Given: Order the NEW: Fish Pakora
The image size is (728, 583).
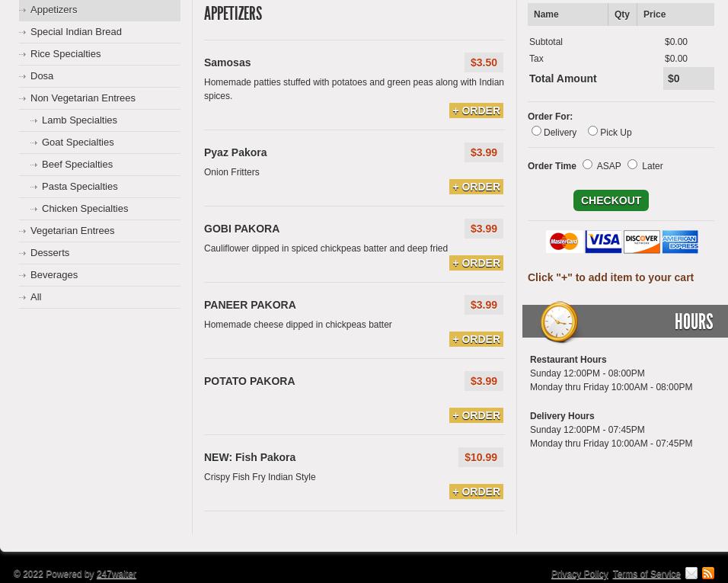Looking at the screenshot, I should click(476, 492).
